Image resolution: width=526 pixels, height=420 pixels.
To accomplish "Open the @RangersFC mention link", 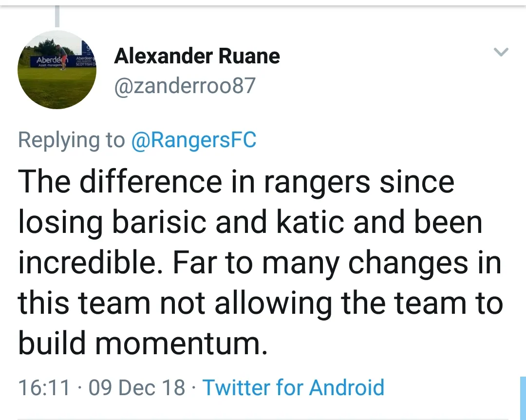I will tap(193, 140).
